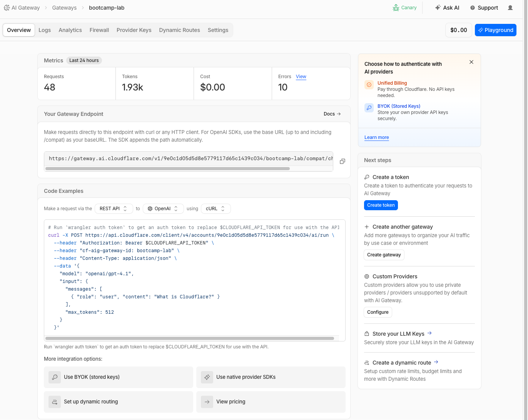Click the $0.00 balance button
The height and width of the screenshot is (420, 528).
pos(459,30)
